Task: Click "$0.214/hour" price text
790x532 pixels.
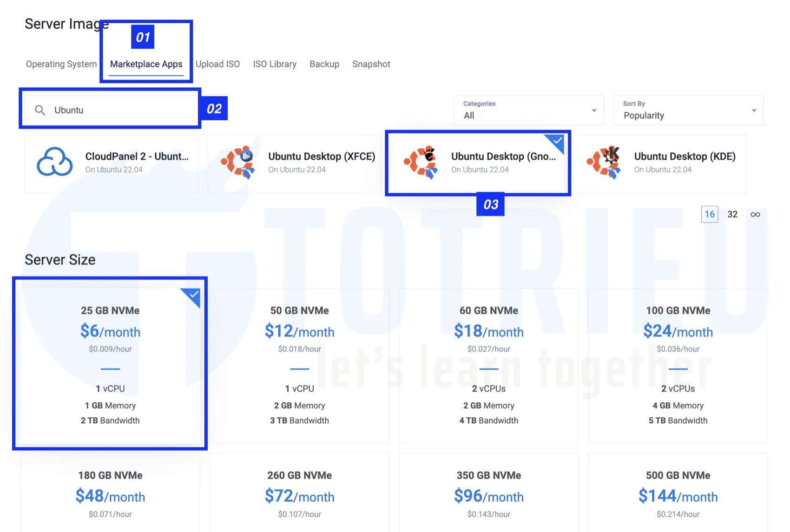Action: click(x=678, y=514)
